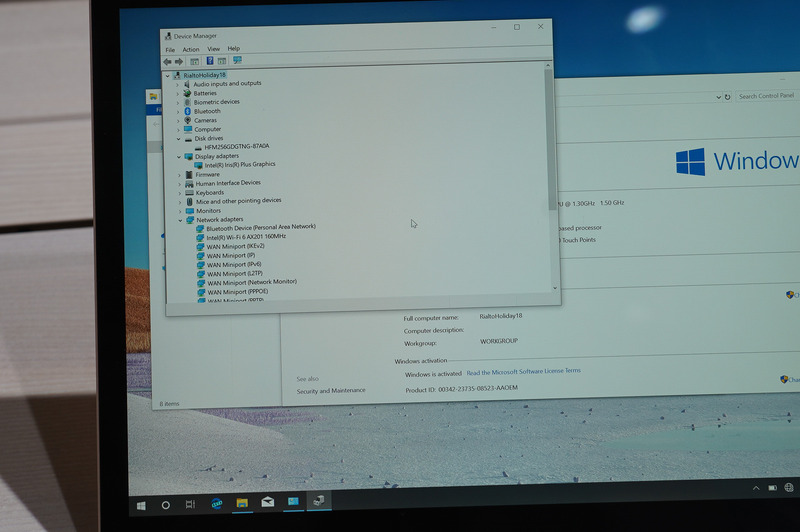800x532 pixels.
Task: Select WAN Miniport (IP)
Action: tap(231, 256)
